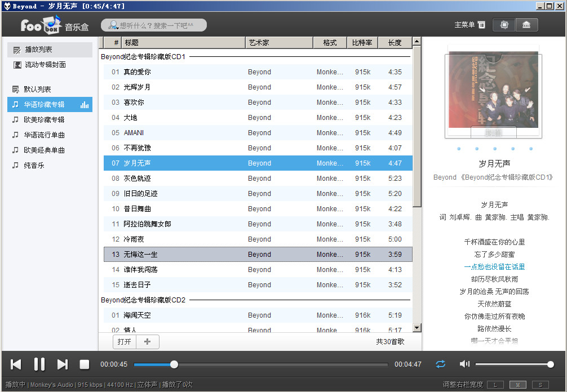Sort by the 长度 column header
The height and width of the screenshot is (392, 567).
pos(395,43)
